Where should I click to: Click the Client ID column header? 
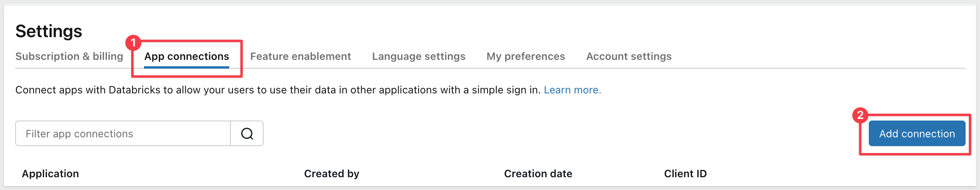685,174
